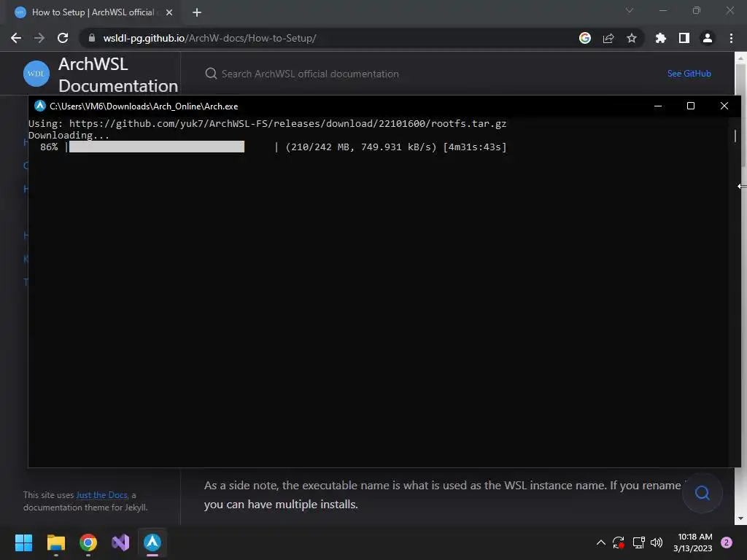Image resolution: width=747 pixels, height=560 pixels.
Task: Click the update sync tray icon
Action: point(619,542)
